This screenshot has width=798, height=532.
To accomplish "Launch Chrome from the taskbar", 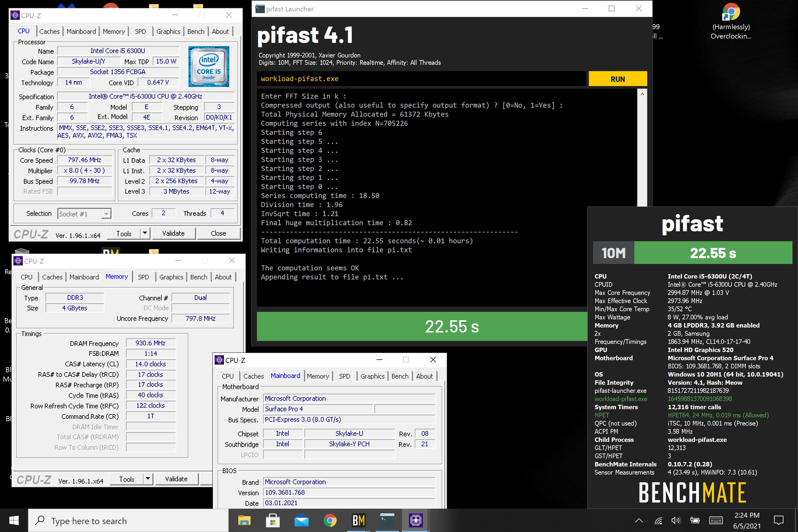I will point(330,520).
